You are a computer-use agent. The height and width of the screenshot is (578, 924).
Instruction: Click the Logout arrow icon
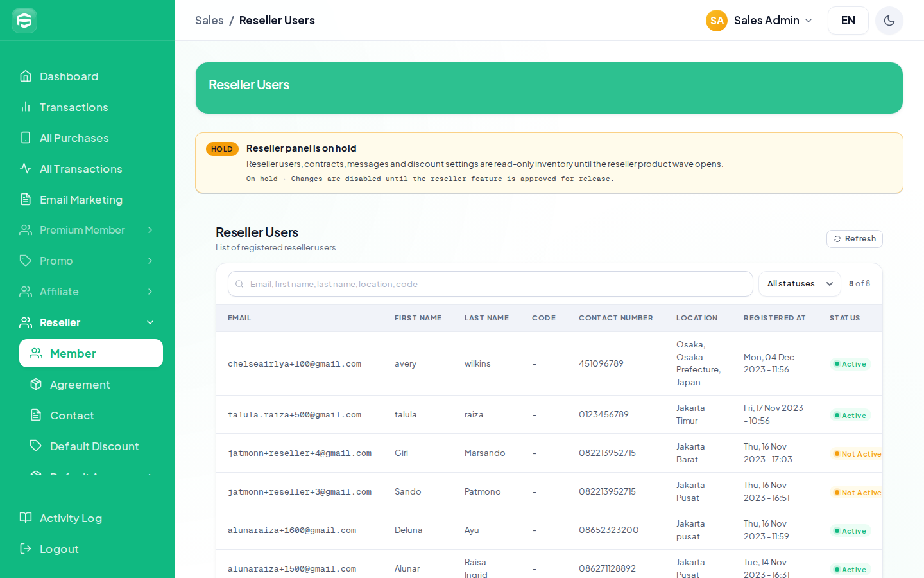[x=26, y=548]
